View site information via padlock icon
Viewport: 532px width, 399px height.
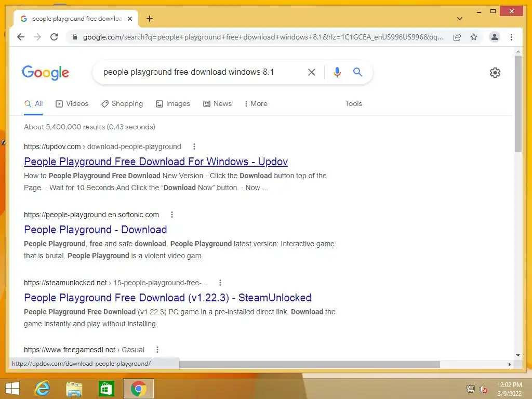(x=75, y=37)
